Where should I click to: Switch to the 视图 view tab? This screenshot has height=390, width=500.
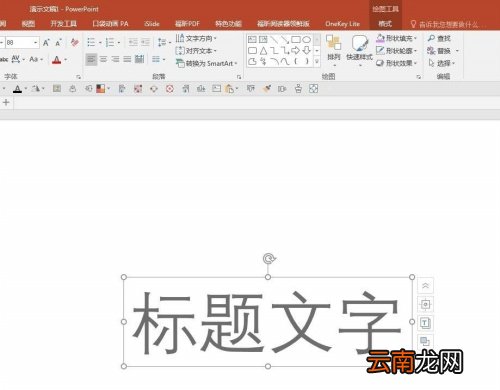28,24
